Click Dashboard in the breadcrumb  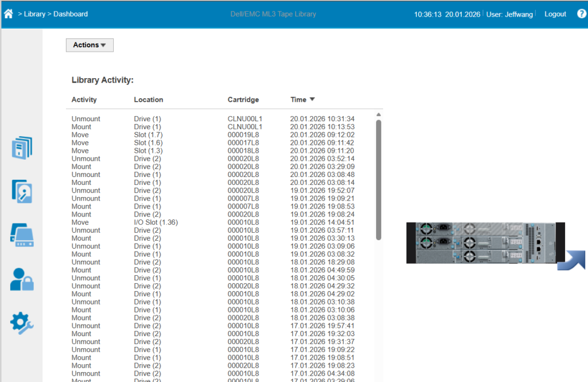click(71, 14)
